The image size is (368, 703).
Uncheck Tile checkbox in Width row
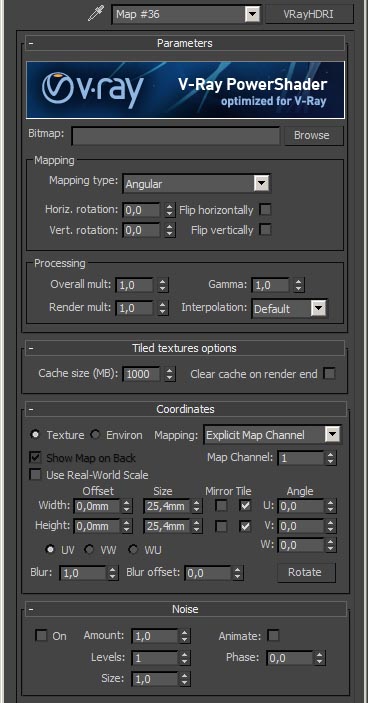(245, 506)
